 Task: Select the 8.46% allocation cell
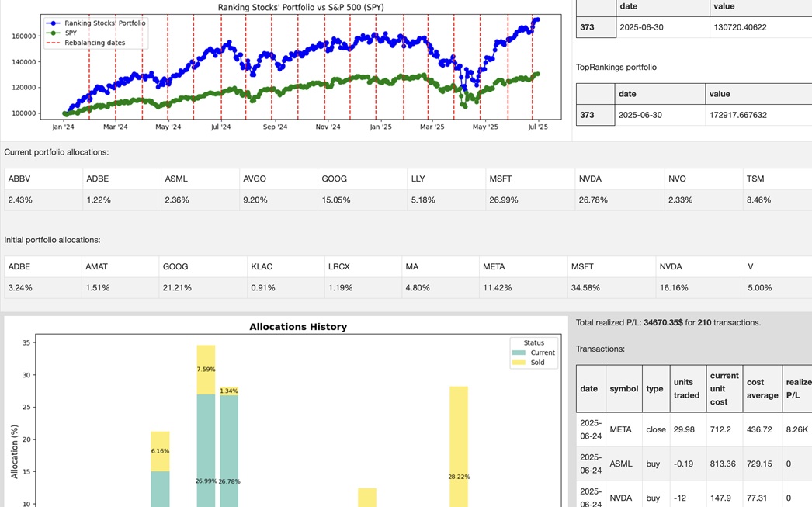pos(777,200)
